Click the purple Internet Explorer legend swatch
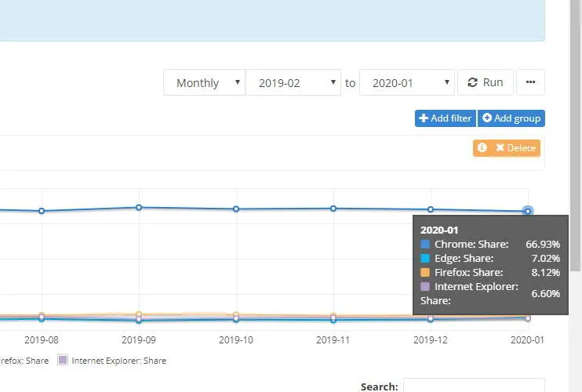Screen dimensions: 582x392 pyautogui.click(x=62, y=361)
